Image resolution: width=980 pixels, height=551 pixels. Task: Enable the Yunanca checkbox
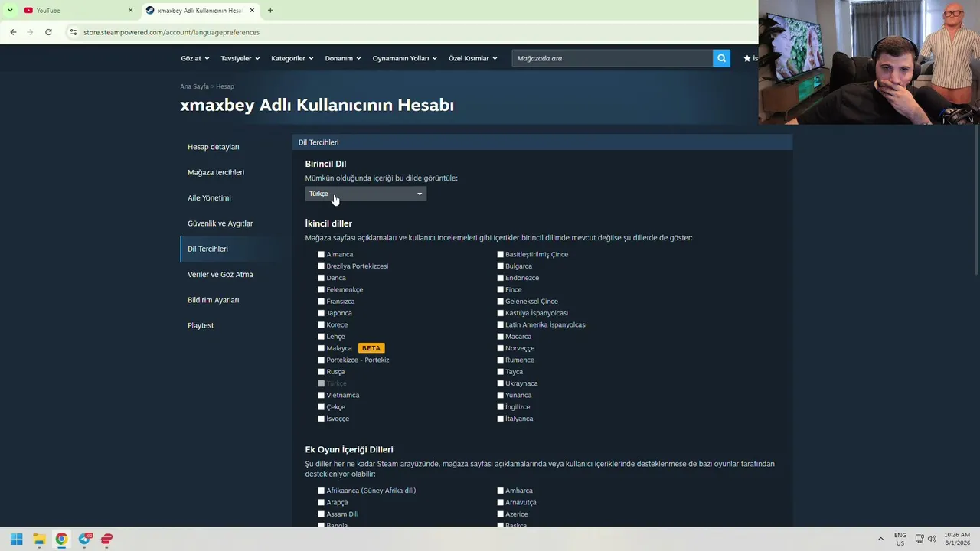click(501, 395)
